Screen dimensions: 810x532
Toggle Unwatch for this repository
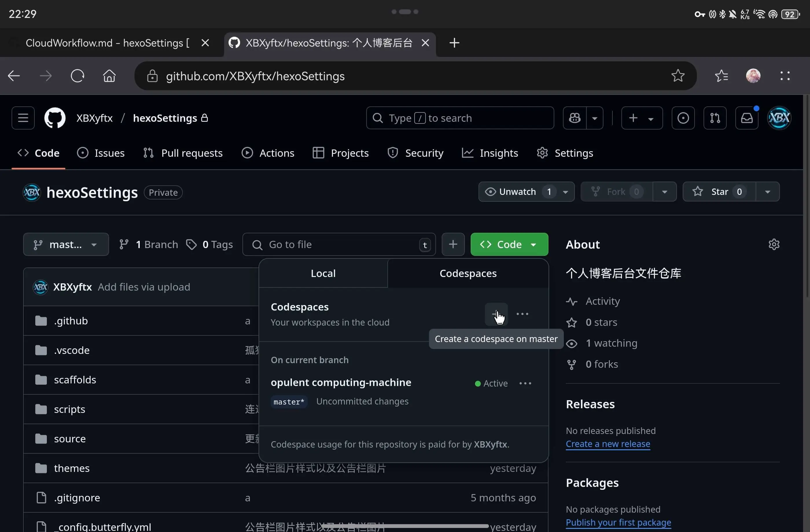(x=517, y=192)
